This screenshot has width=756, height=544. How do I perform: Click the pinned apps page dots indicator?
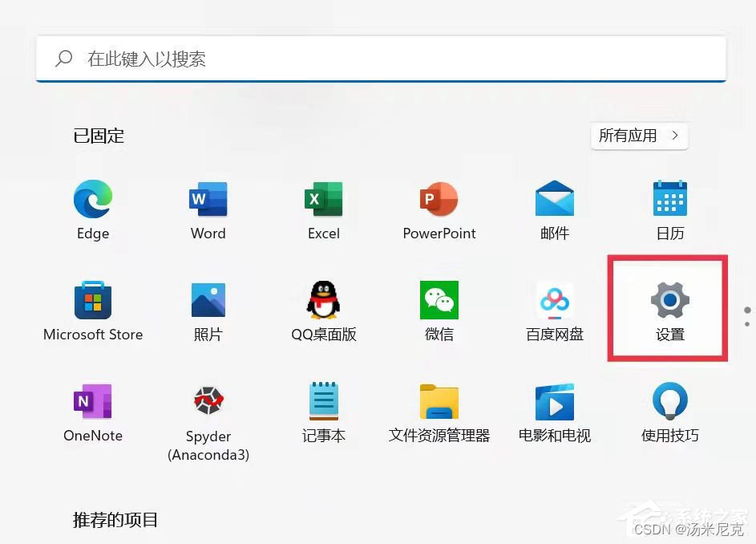pyautogui.click(x=747, y=317)
